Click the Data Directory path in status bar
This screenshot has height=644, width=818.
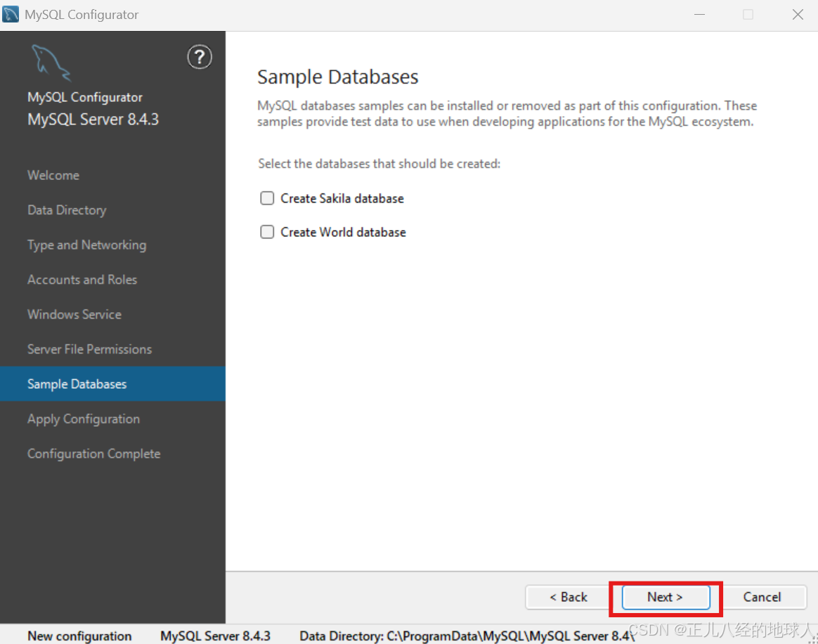click(467, 636)
